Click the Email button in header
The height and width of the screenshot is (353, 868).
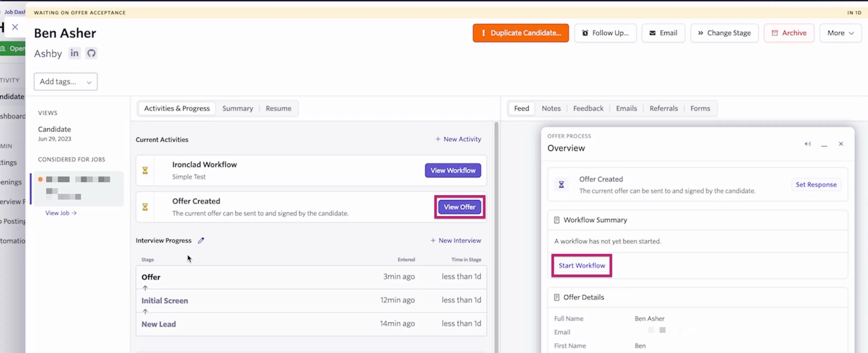[663, 33]
